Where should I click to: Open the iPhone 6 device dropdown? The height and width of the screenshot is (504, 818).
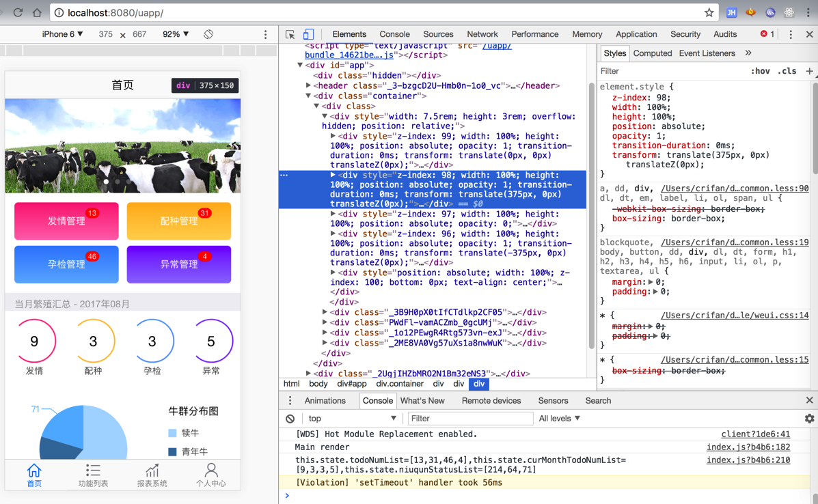tap(62, 34)
